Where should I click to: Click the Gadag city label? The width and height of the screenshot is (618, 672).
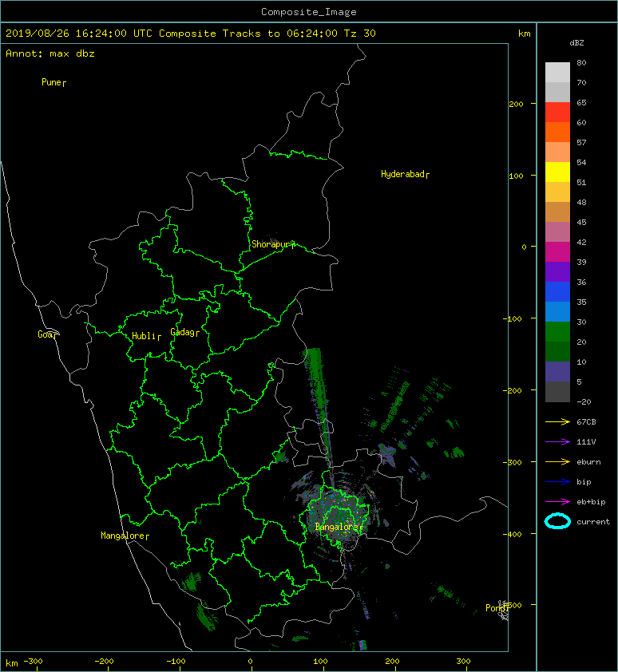pyautogui.click(x=183, y=332)
